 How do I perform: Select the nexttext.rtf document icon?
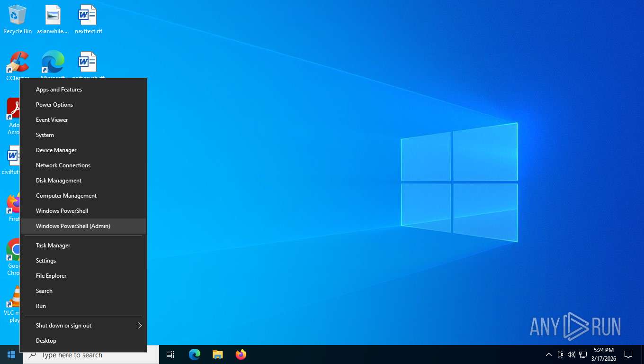88,19
